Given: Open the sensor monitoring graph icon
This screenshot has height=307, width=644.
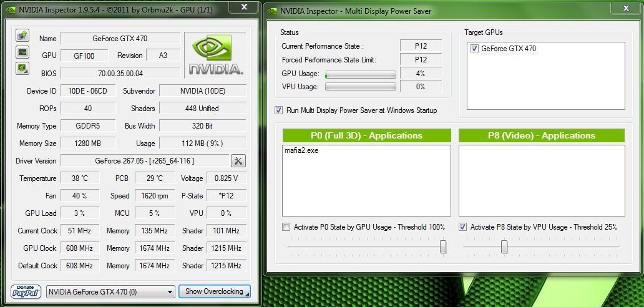Looking at the screenshot, I should click(22, 52).
